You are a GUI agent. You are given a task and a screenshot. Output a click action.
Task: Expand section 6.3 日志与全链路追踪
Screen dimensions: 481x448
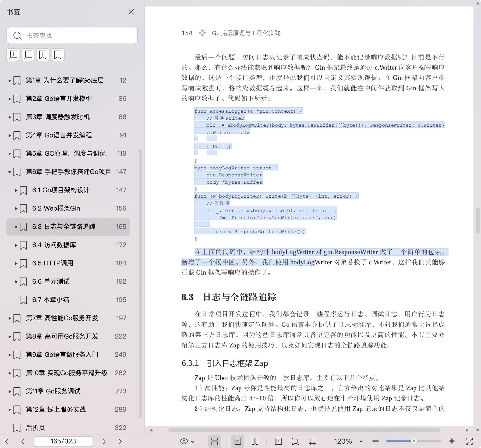[x=16, y=227]
